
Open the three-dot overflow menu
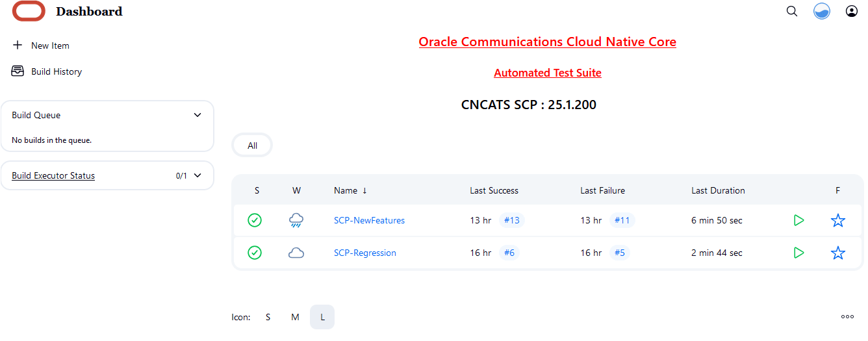(847, 317)
